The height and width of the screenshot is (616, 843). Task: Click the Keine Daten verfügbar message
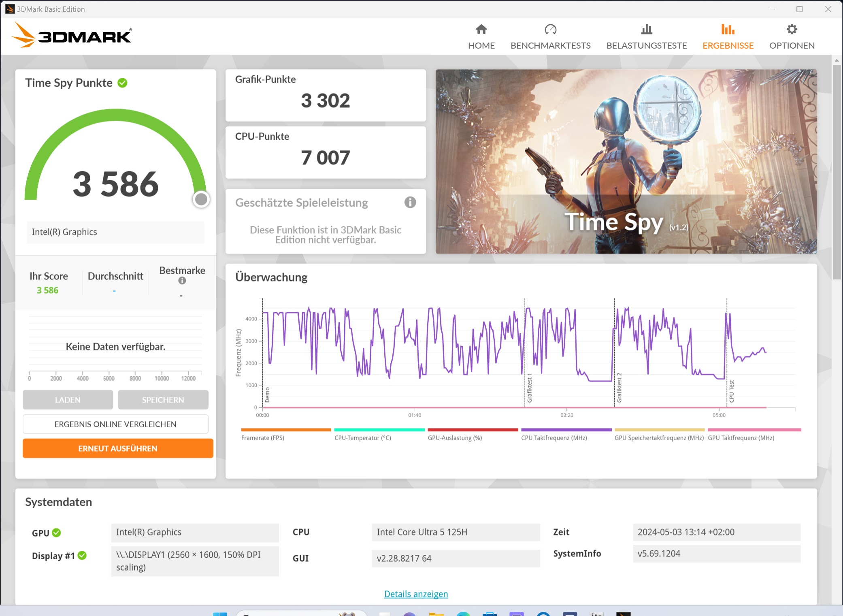click(x=115, y=347)
